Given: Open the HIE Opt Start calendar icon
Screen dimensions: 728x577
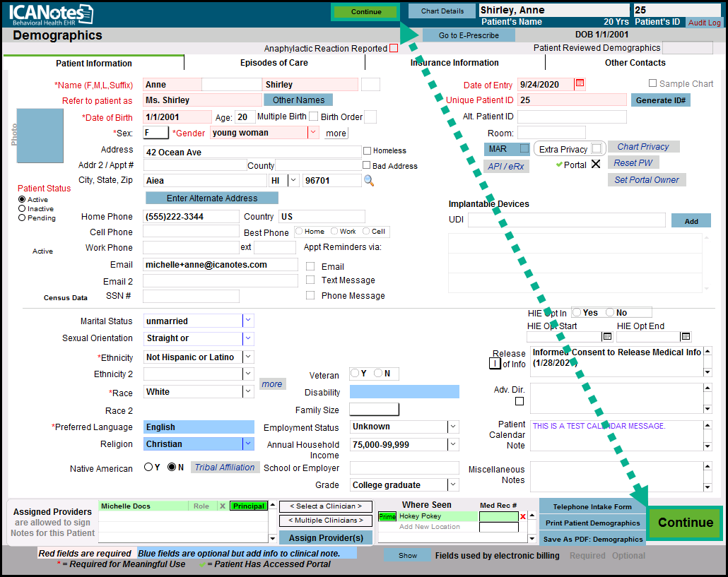Looking at the screenshot, I should (606, 337).
